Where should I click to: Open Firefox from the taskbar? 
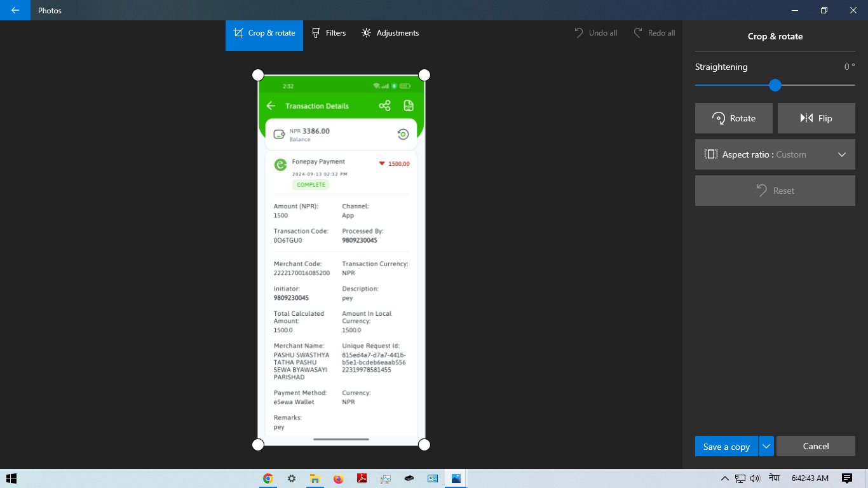tap(338, 478)
